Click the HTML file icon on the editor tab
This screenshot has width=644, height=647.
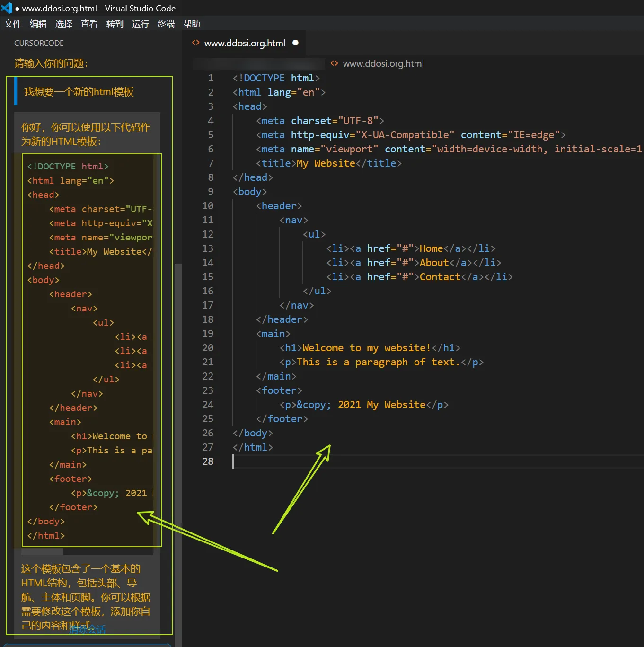coord(196,43)
